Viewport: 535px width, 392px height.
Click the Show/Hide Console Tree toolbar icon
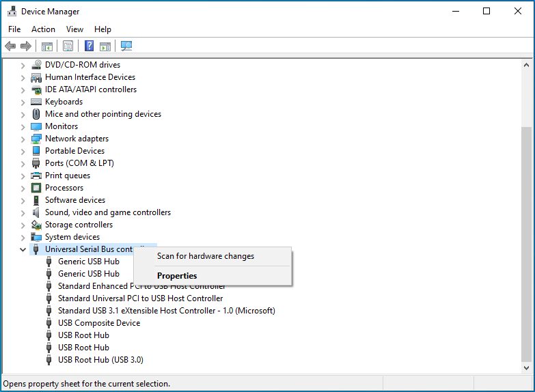(47, 46)
